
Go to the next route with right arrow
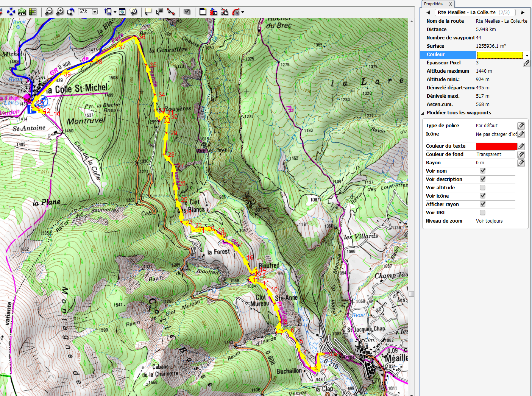click(x=523, y=12)
